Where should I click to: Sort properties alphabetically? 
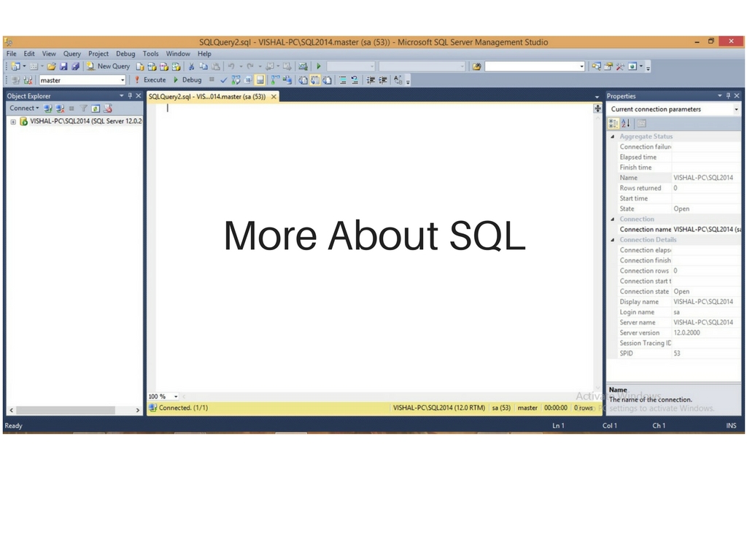pos(624,122)
